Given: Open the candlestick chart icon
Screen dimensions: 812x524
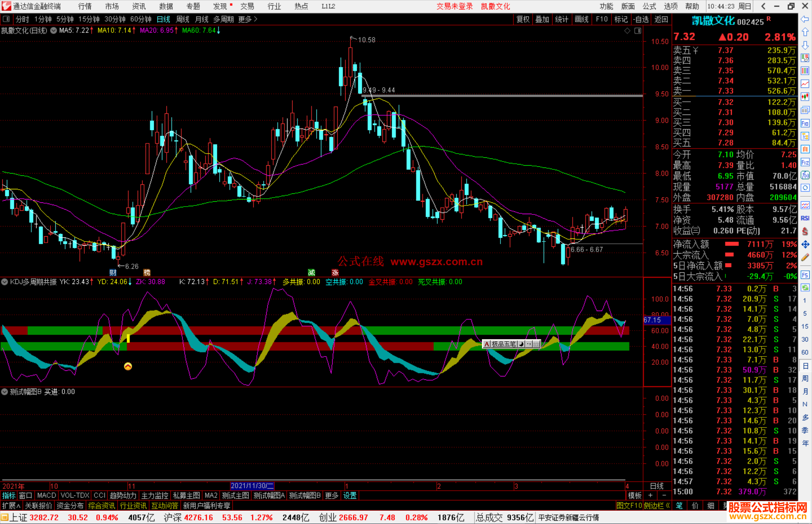Looking at the screenshot, I should (x=805, y=97).
